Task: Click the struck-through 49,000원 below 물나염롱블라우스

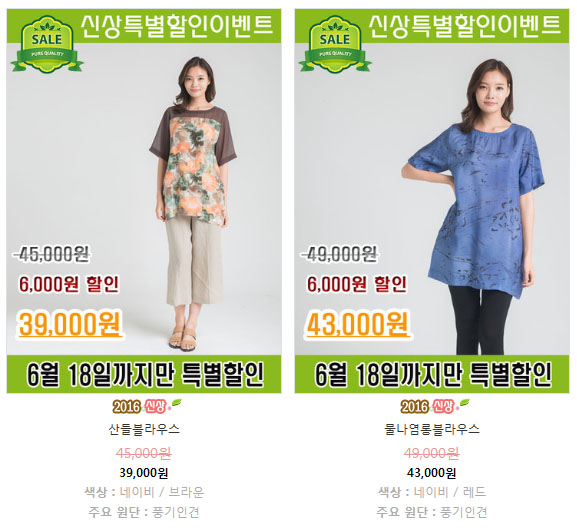Action: point(432,453)
